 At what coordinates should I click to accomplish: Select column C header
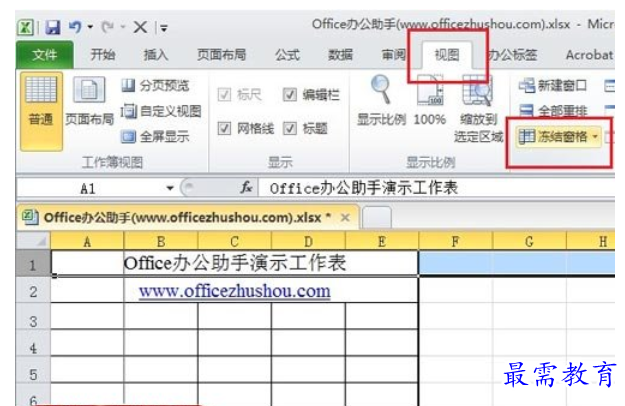tap(234, 241)
